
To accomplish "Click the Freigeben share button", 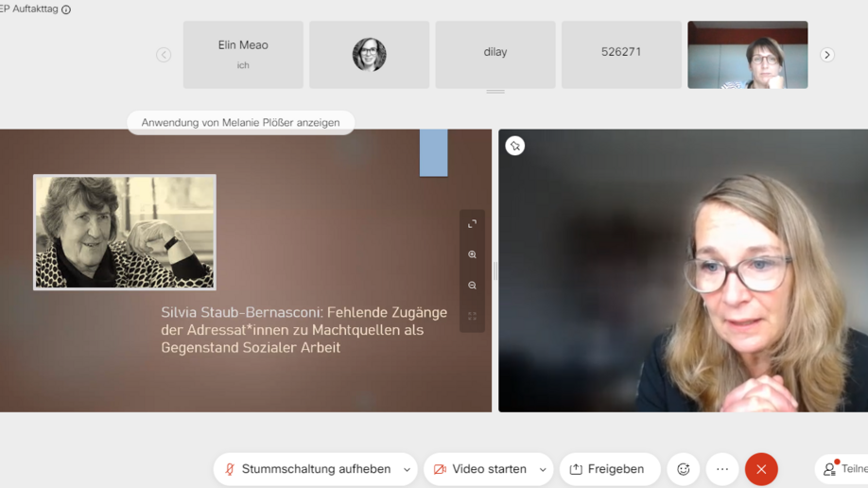I will (606, 469).
